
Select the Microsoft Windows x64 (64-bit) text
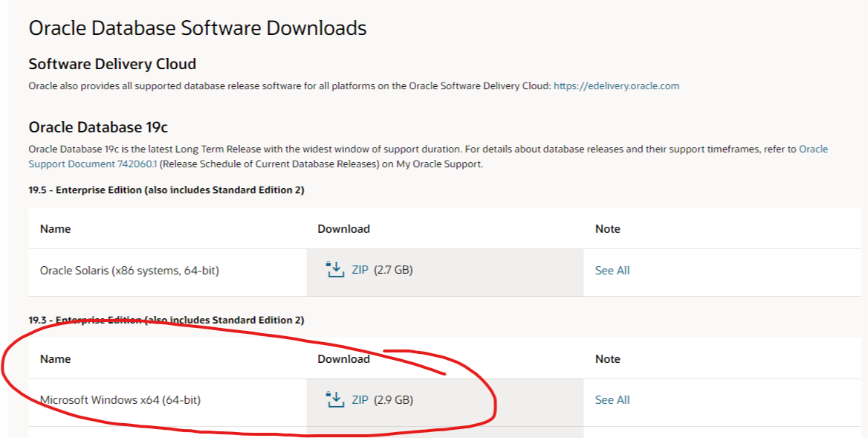(x=120, y=400)
